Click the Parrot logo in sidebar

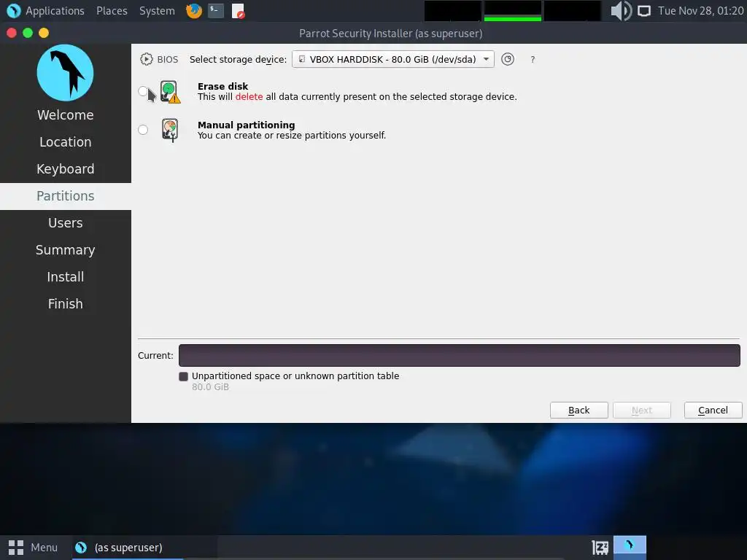[65, 73]
